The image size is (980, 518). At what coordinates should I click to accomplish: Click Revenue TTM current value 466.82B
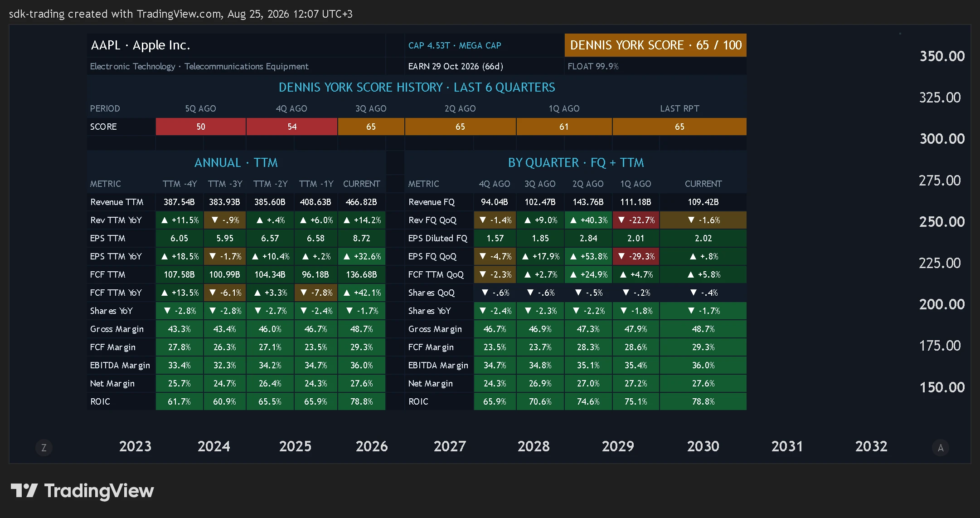point(361,202)
